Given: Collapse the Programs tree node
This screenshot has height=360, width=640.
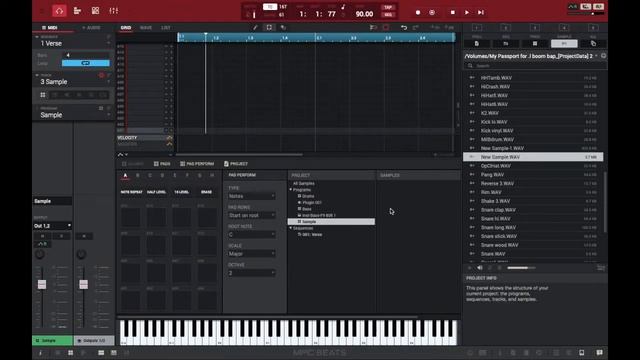Looking at the screenshot, I should click(x=291, y=190).
